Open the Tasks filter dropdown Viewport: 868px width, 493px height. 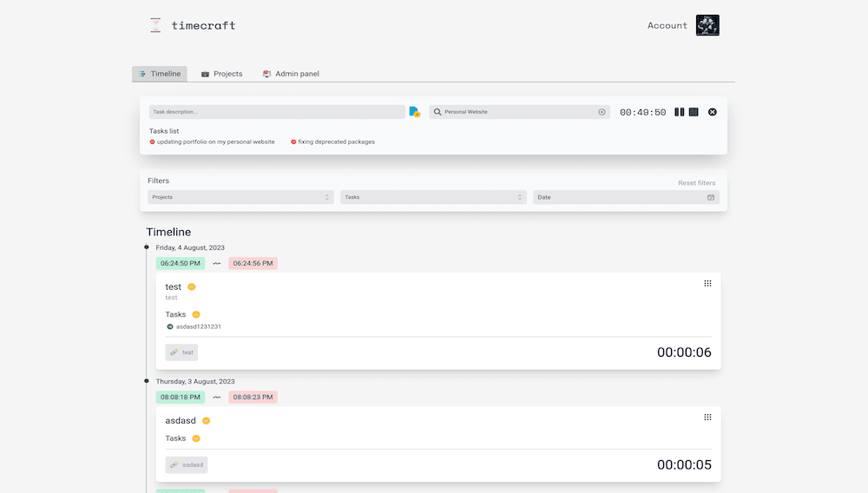tap(433, 197)
